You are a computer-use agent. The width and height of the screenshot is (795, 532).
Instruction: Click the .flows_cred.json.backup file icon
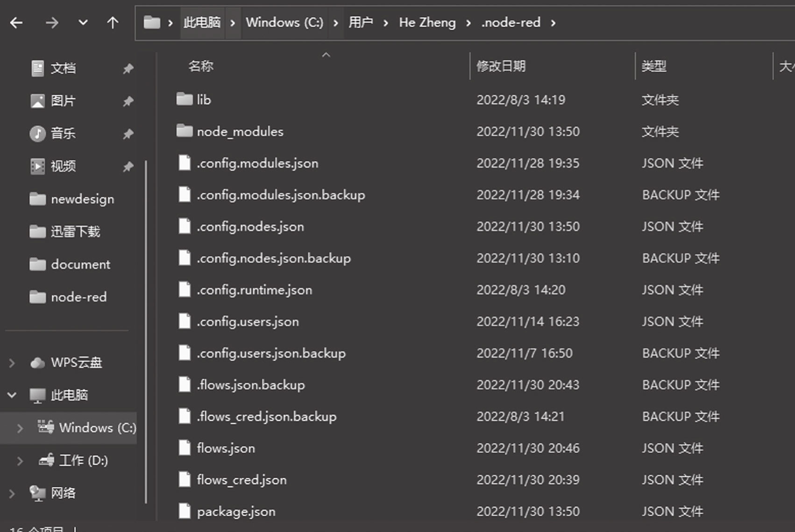(x=185, y=416)
